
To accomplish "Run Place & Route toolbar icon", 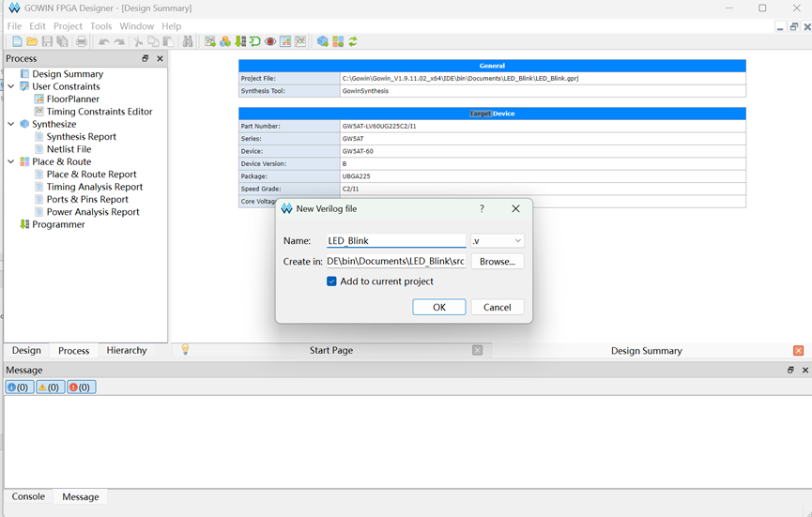I will [338, 41].
